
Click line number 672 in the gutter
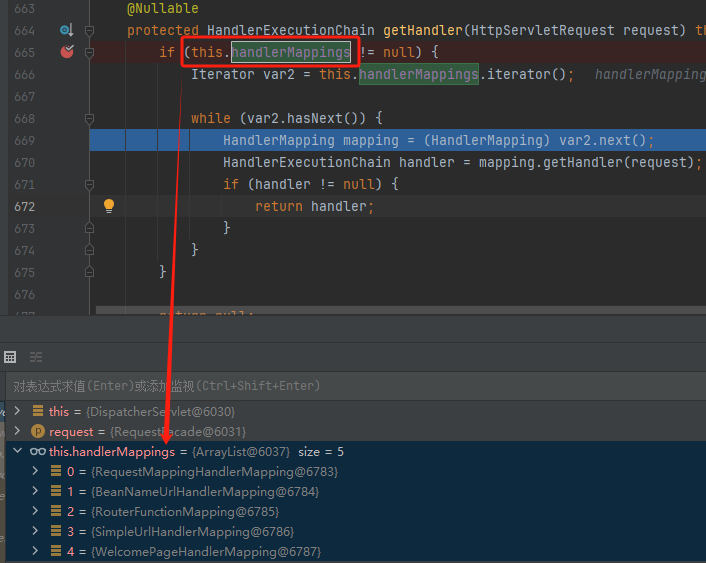[x=24, y=207]
